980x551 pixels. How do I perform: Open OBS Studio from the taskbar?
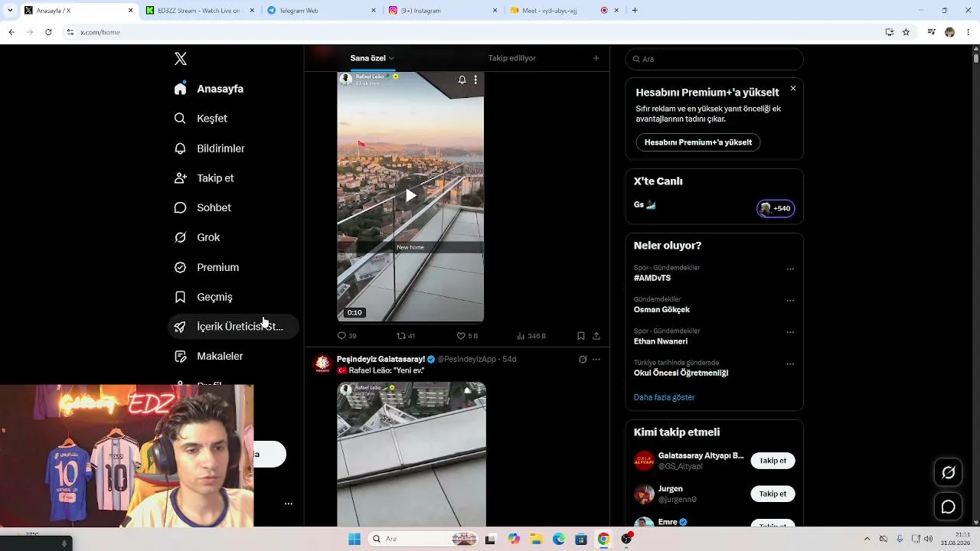[x=626, y=540]
